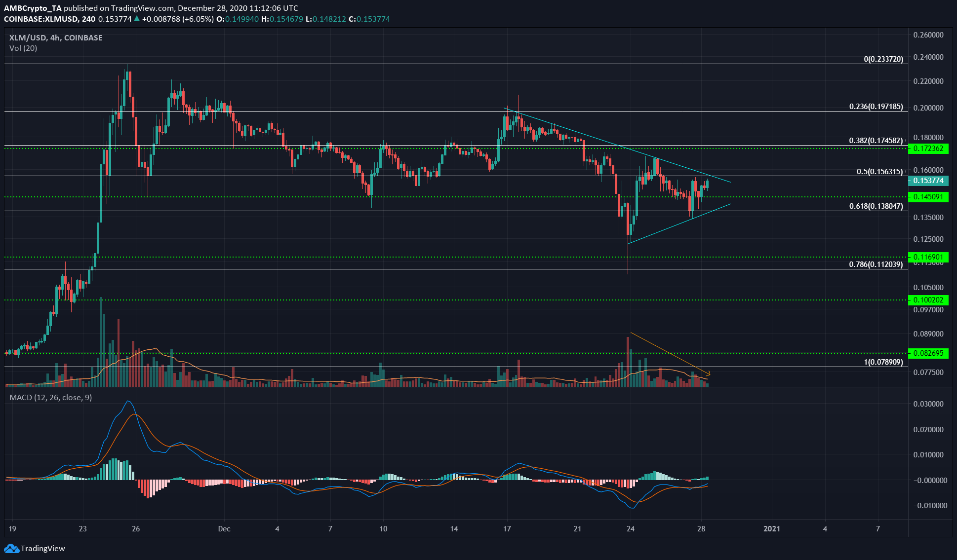Click COINBASE:XLMUSD symbol in header
Viewport: 957px width, 560px height.
[x=41, y=19]
